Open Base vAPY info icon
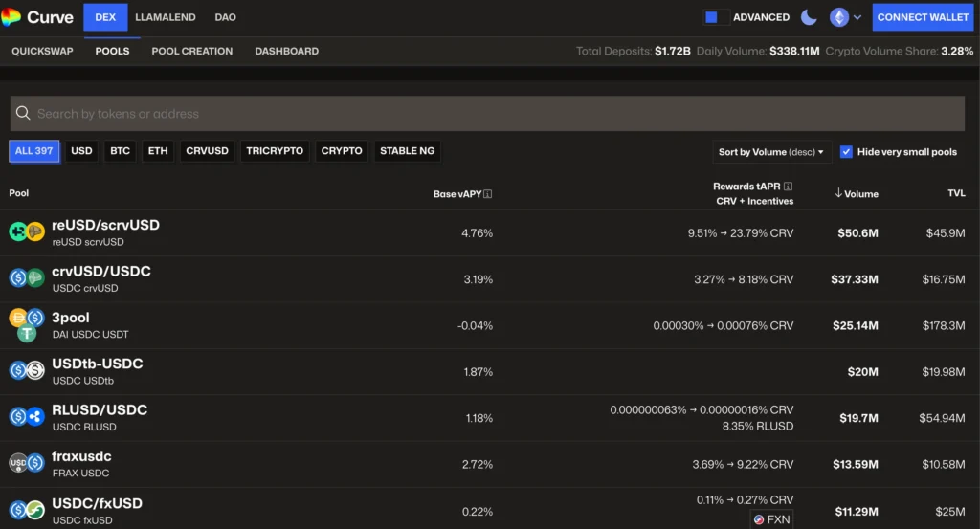Viewport: 980px width, 529px height. pos(487,194)
